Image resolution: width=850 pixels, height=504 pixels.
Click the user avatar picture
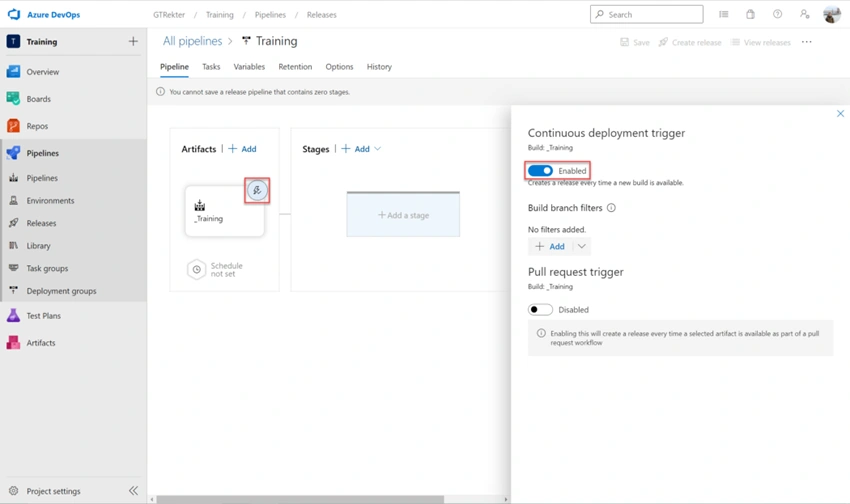[x=832, y=14]
